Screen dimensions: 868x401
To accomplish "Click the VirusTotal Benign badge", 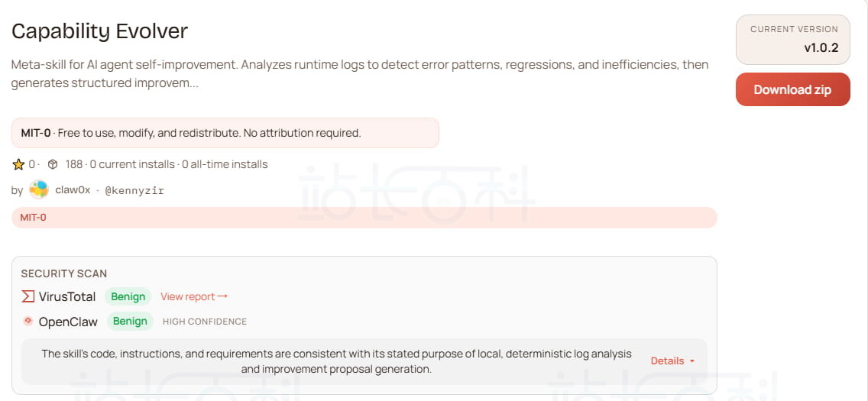I will (128, 296).
